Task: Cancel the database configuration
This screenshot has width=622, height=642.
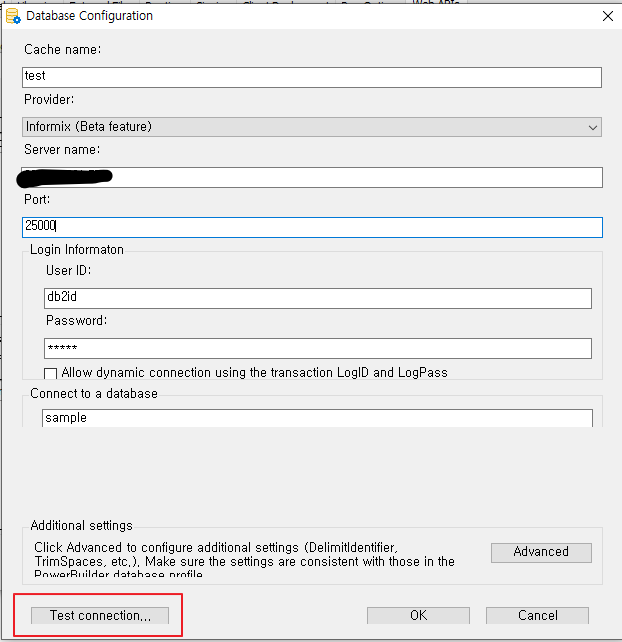Action: click(537, 616)
